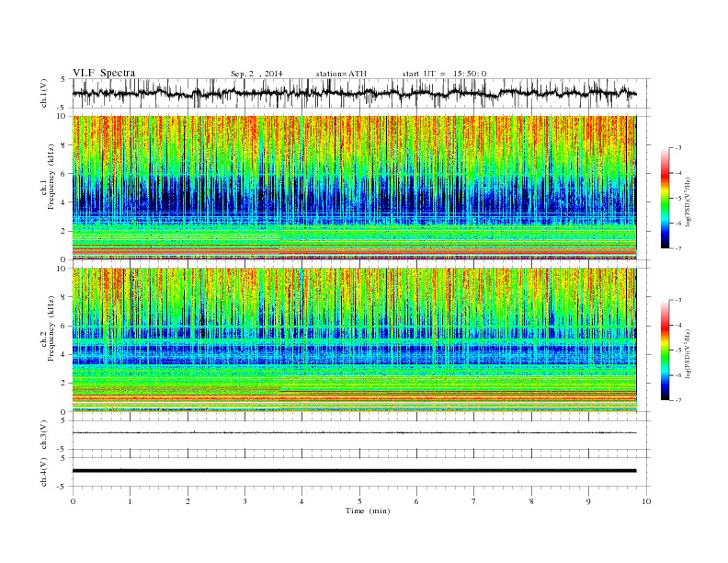Click time axis tick label "4"
This screenshot has width=728, height=563.
coord(302,501)
